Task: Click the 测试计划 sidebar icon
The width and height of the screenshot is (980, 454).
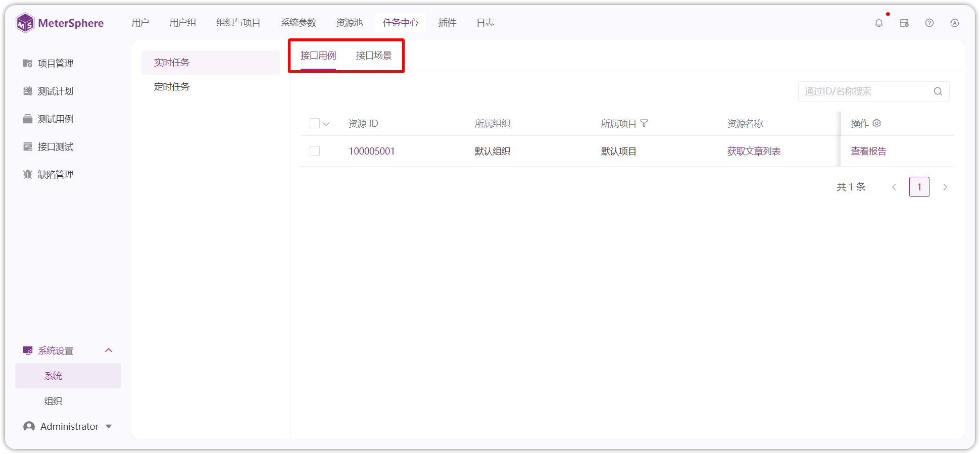Action: [28, 91]
